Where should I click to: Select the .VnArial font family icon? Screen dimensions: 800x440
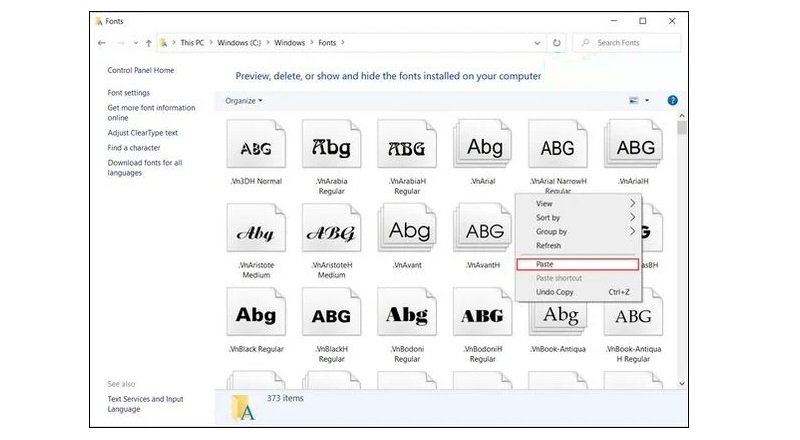[482, 144]
